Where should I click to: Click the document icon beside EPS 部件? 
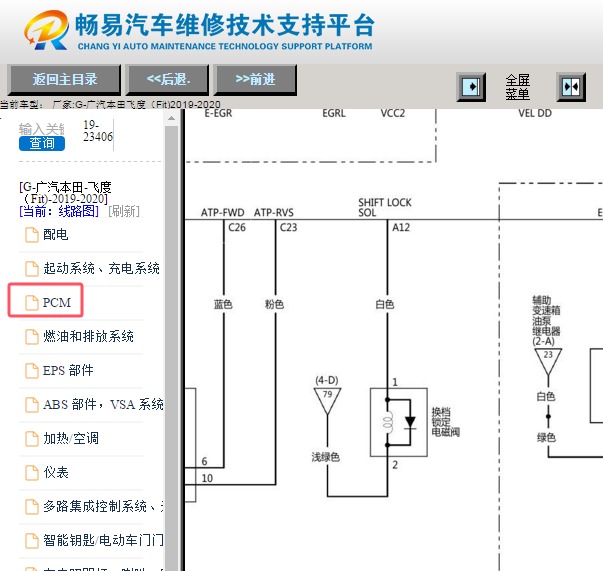[x=32, y=371]
